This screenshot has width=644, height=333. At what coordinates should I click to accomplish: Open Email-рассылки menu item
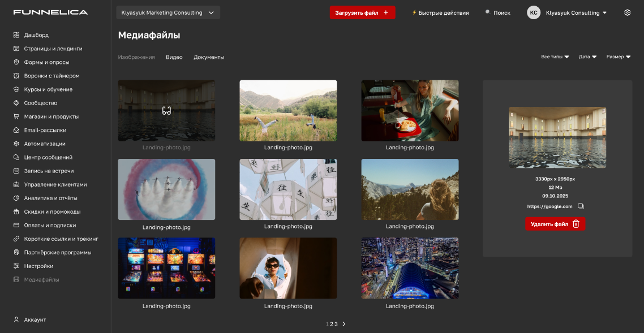tap(45, 130)
